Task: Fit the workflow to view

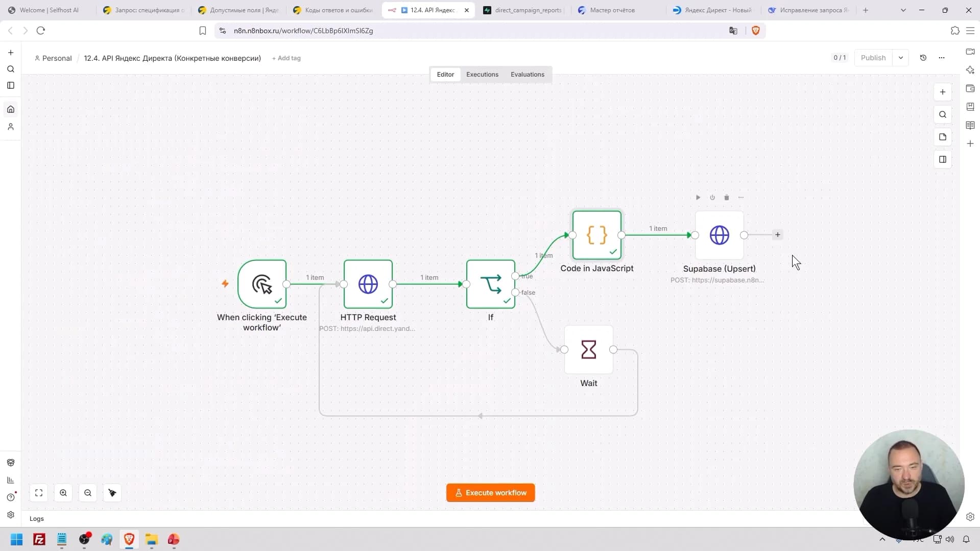Action: click(39, 493)
